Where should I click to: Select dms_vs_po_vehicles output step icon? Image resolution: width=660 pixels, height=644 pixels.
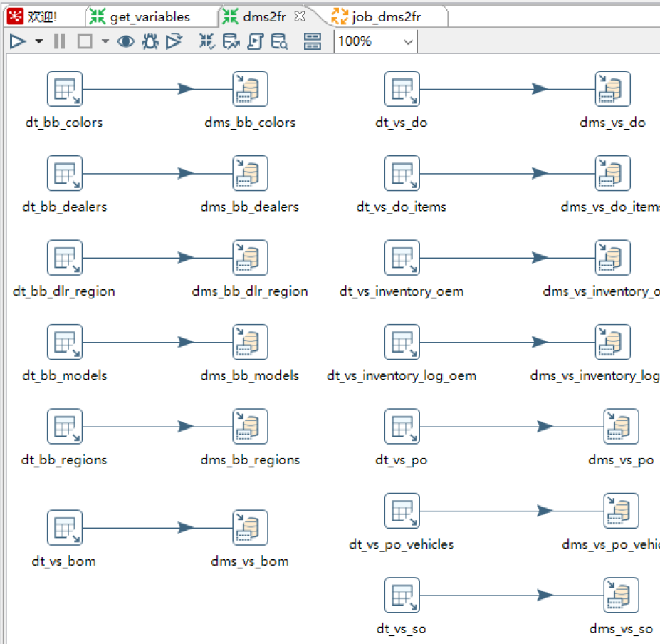(621, 511)
